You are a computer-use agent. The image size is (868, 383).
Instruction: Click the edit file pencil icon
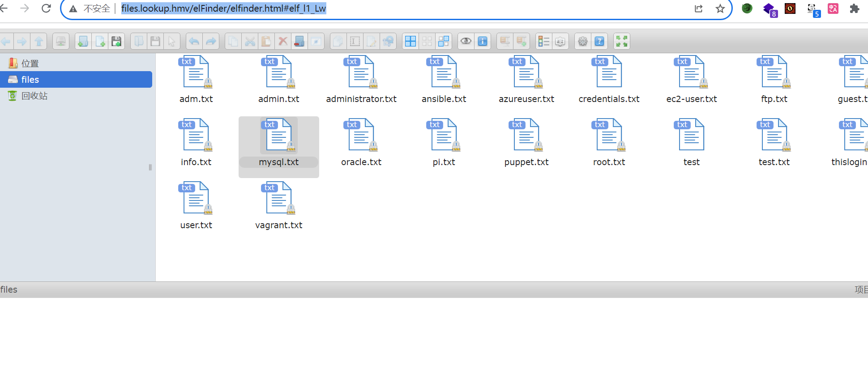pos(372,42)
